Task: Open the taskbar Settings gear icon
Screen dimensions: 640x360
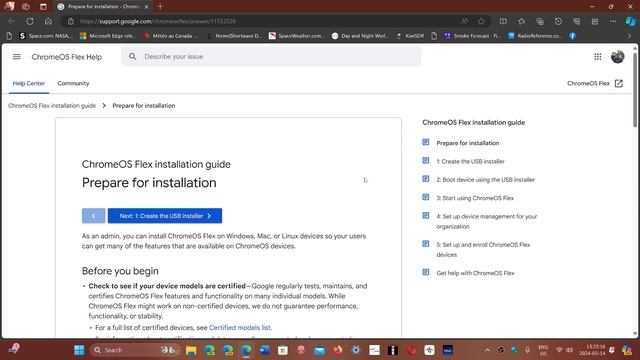Action: point(356,350)
